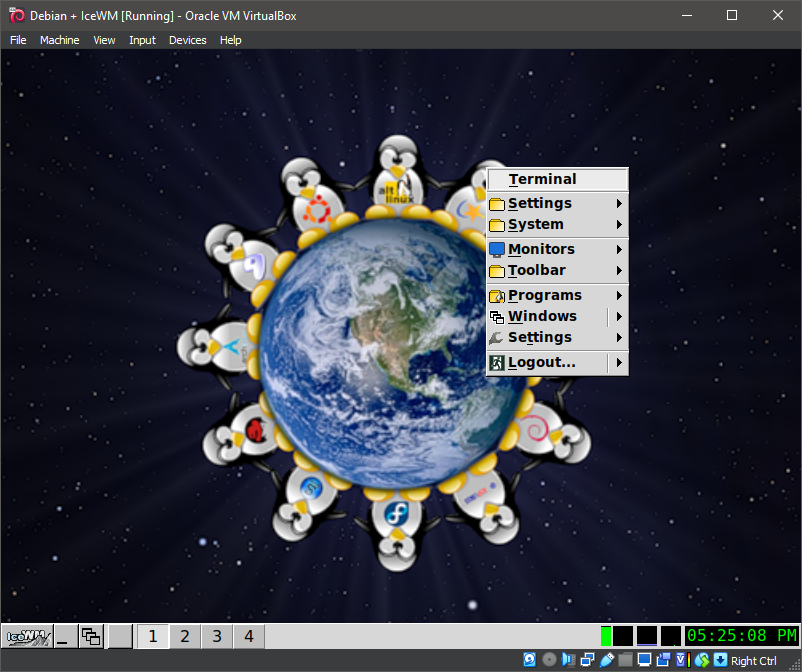Click the Monitors blue screen icon

tap(497, 249)
